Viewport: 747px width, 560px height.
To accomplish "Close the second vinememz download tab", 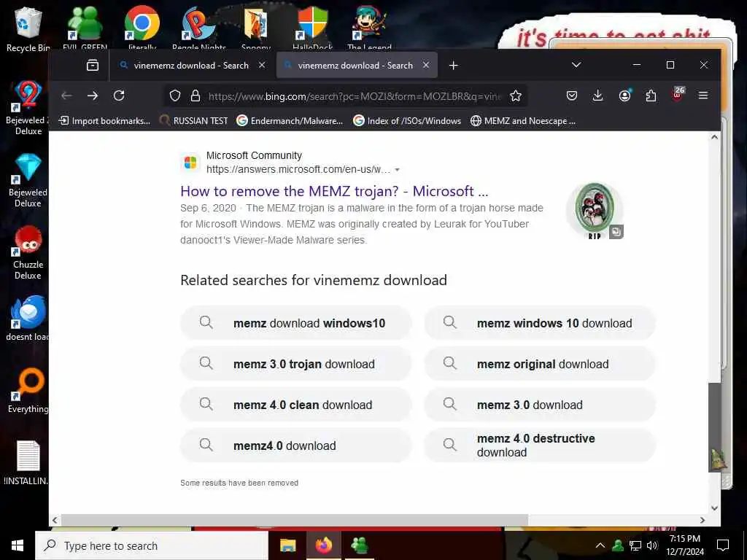I will pyautogui.click(x=426, y=65).
